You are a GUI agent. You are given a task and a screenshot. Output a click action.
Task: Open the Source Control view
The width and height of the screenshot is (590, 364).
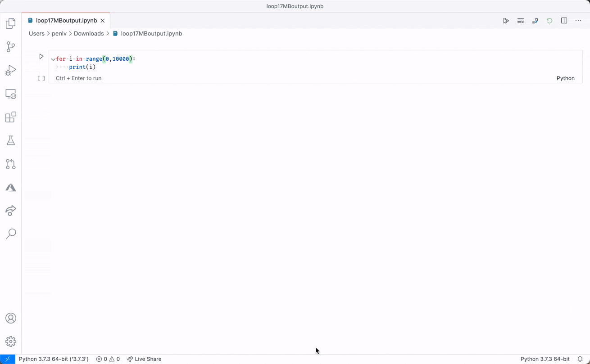click(10, 47)
